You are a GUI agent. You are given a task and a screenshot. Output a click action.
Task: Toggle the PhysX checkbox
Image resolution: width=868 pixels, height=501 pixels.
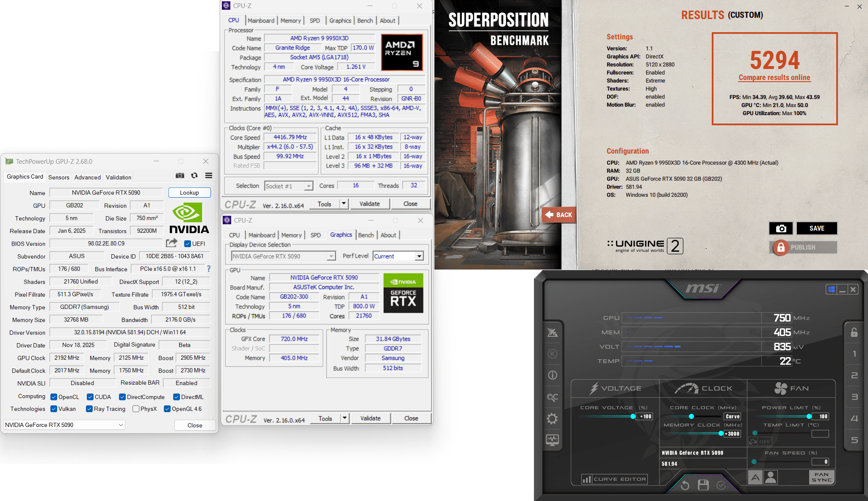(x=136, y=409)
